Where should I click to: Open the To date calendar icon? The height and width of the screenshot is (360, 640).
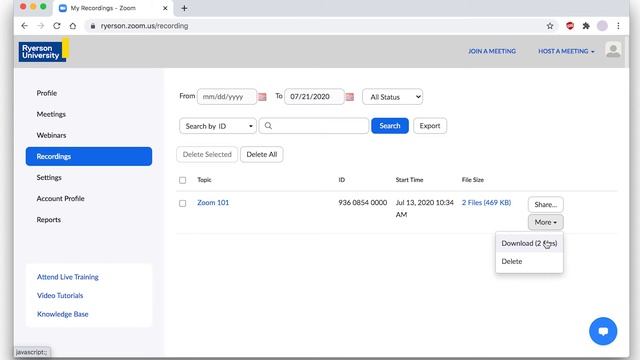coord(349,97)
